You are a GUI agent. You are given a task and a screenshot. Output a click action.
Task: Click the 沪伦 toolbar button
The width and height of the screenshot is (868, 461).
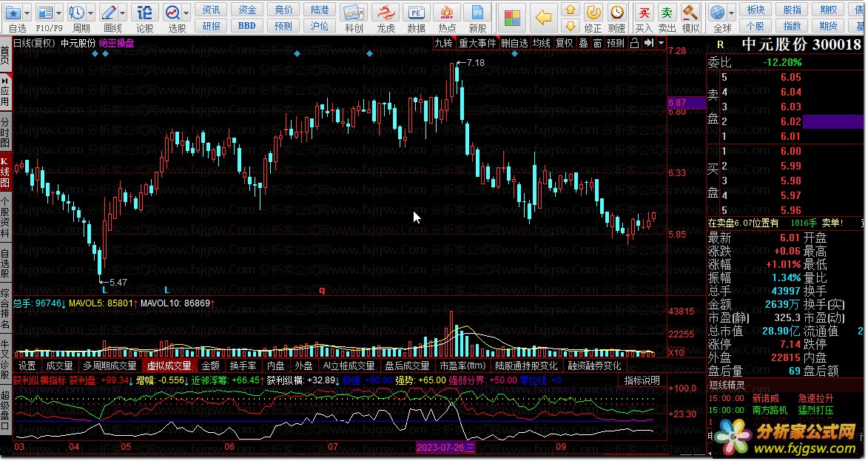pyautogui.click(x=320, y=25)
